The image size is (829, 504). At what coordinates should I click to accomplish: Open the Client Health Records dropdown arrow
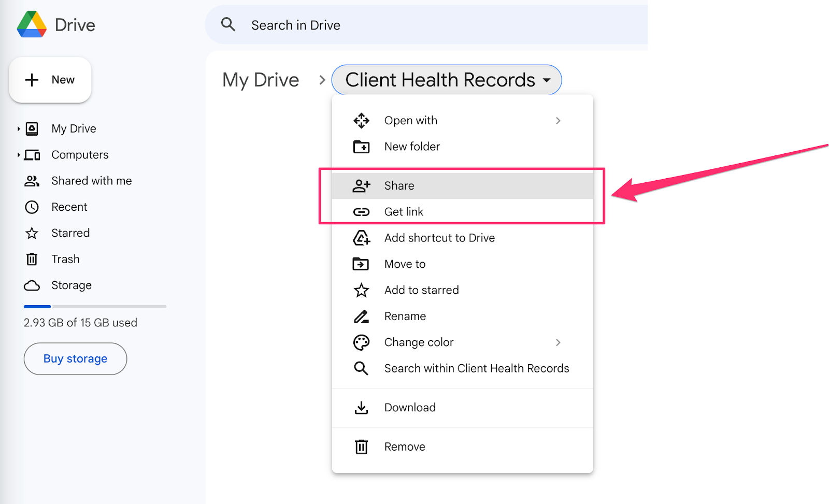[547, 80]
